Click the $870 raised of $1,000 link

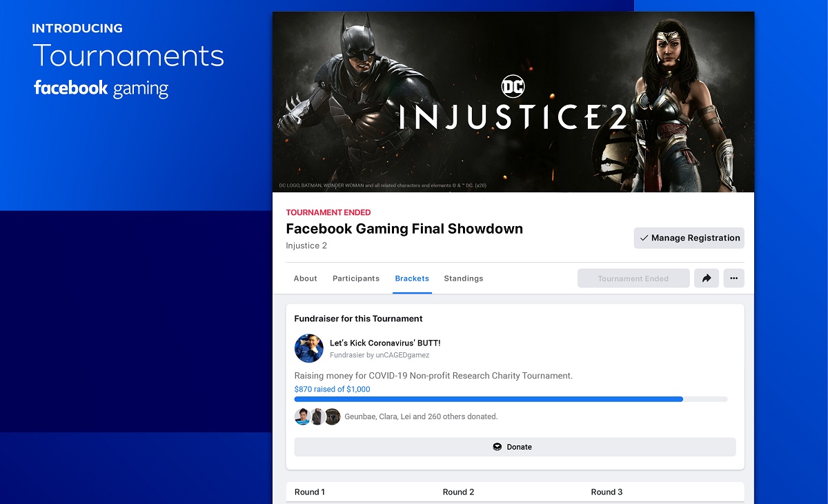coord(332,390)
